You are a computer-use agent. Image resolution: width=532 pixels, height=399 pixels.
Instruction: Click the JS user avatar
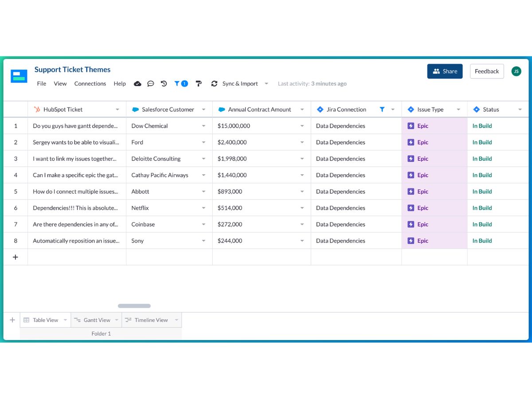pyautogui.click(x=516, y=71)
